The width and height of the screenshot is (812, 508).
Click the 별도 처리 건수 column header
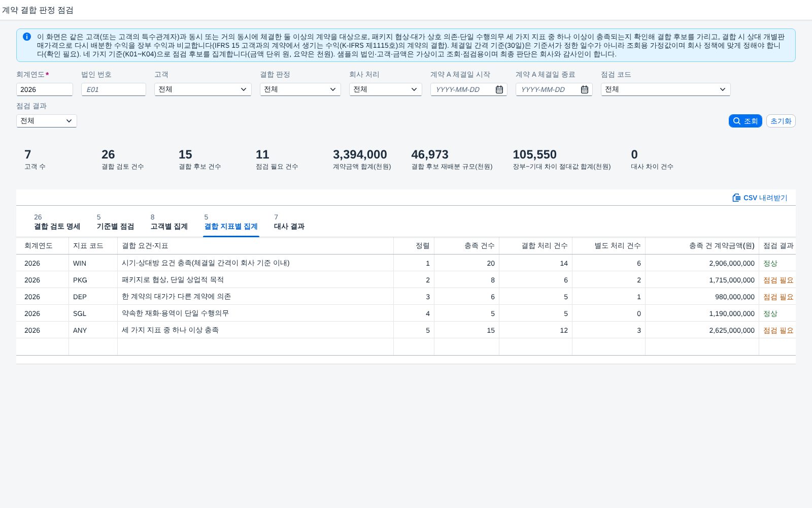click(608, 246)
